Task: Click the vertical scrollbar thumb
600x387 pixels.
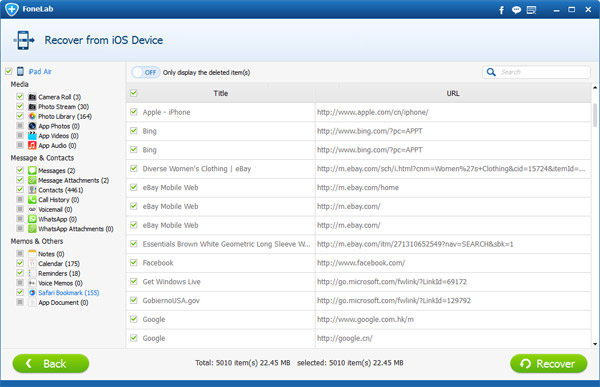Action: pyautogui.click(x=595, y=115)
